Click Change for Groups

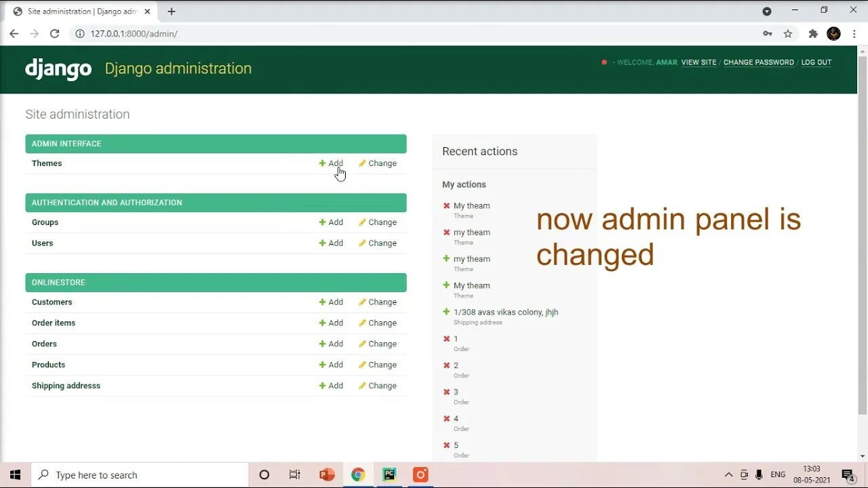378,222
